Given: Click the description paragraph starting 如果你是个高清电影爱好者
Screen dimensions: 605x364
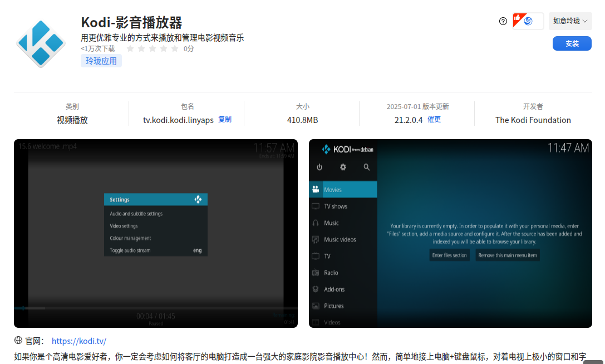Looking at the screenshot, I should (x=300, y=357).
